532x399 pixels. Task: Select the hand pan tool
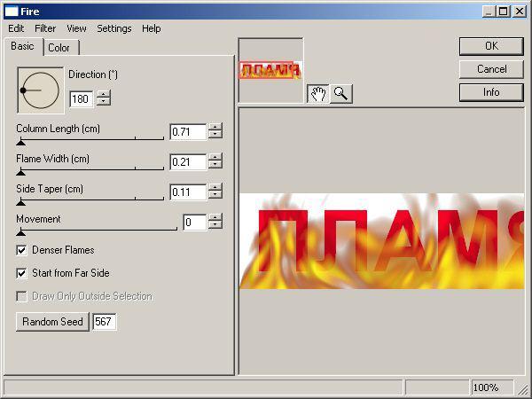click(318, 93)
